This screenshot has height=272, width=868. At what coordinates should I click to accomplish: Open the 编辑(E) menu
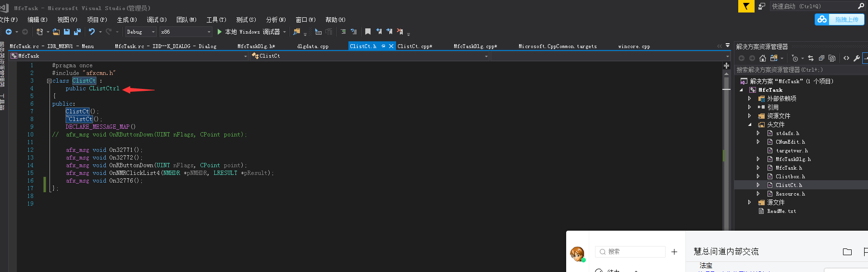pos(37,20)
